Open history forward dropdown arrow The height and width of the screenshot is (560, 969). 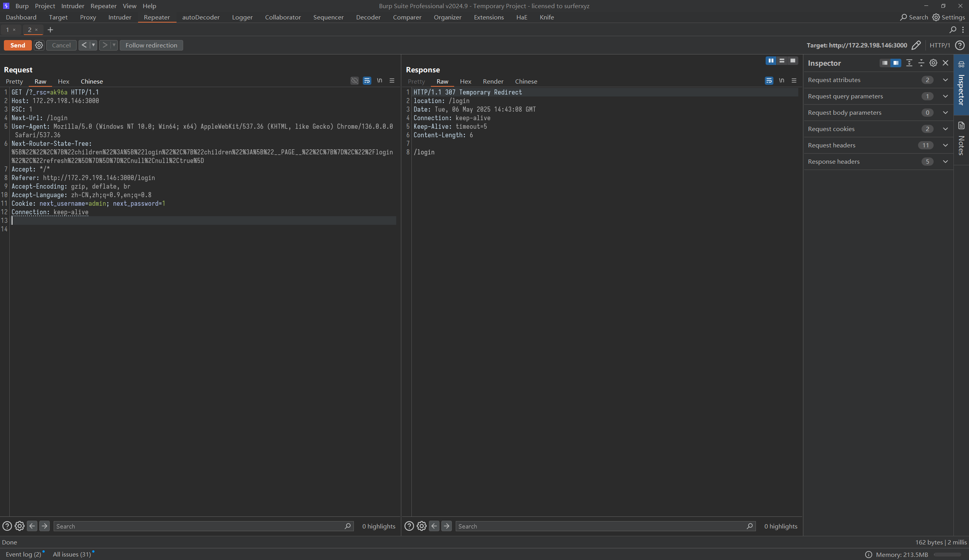(x=114, y=45)
